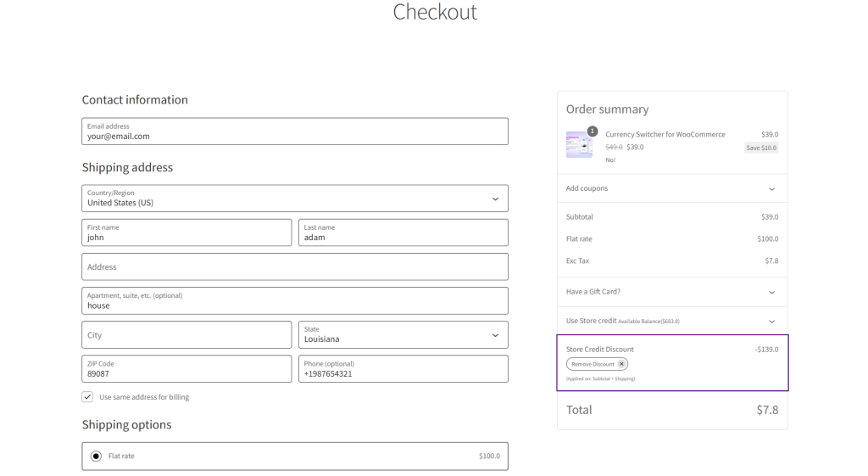The height and width of the screenshot is (476, 868).
Task: Open the State dropdown showing Louisiana
Action: [x=403, y=334]
